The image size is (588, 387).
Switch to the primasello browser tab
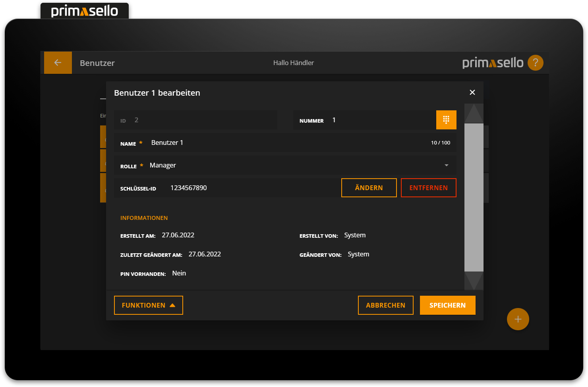point(84,10)
